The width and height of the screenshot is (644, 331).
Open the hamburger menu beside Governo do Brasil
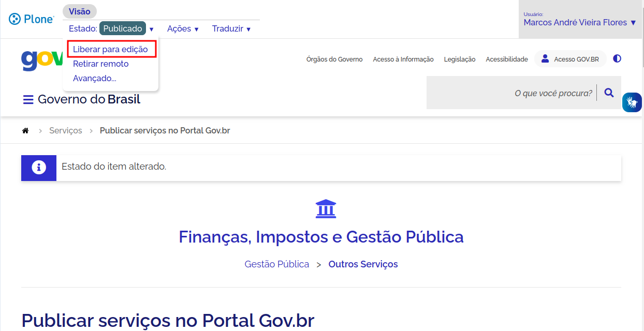pyautogui.click(x=28, y=99)
